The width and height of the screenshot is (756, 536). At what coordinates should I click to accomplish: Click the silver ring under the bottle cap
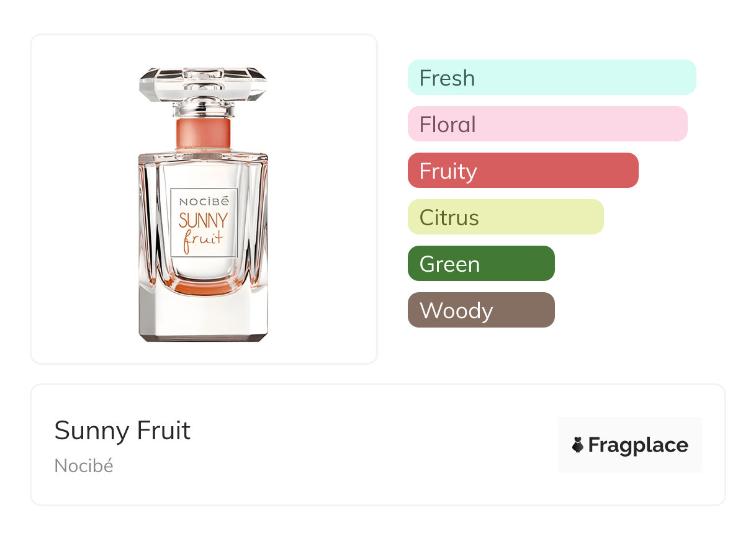click(203, 112)
